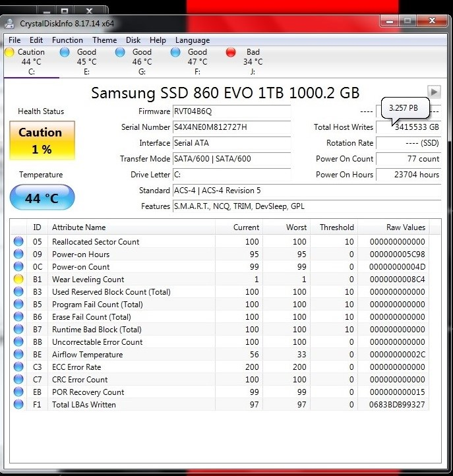Click the yellow icon for Wear Leveling Count
The width and height of the screenshot is (453, 476).
18,279
